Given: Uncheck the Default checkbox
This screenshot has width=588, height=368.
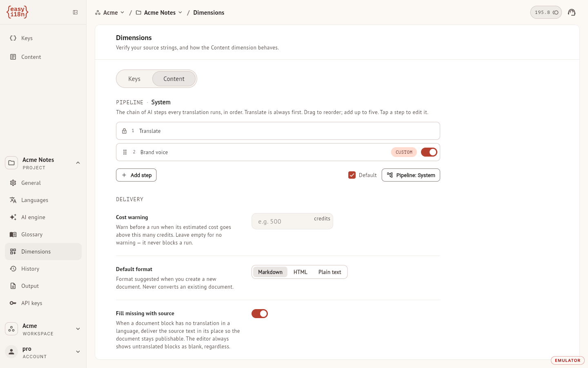Looking at the screenshot, I should 352,175.
